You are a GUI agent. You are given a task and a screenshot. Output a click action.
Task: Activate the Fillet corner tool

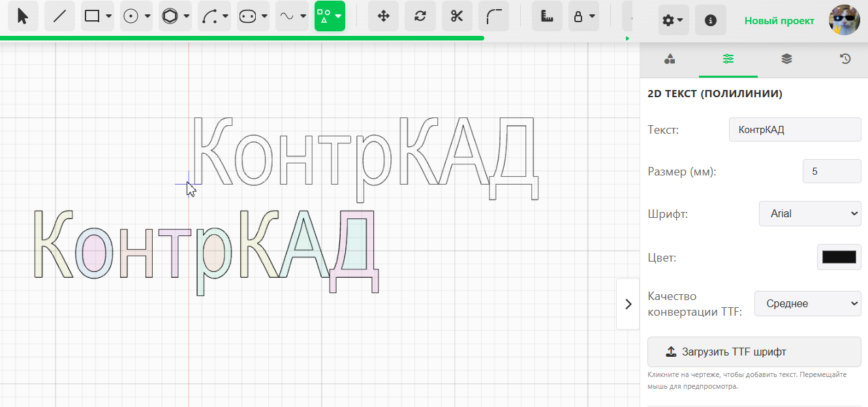494,16
